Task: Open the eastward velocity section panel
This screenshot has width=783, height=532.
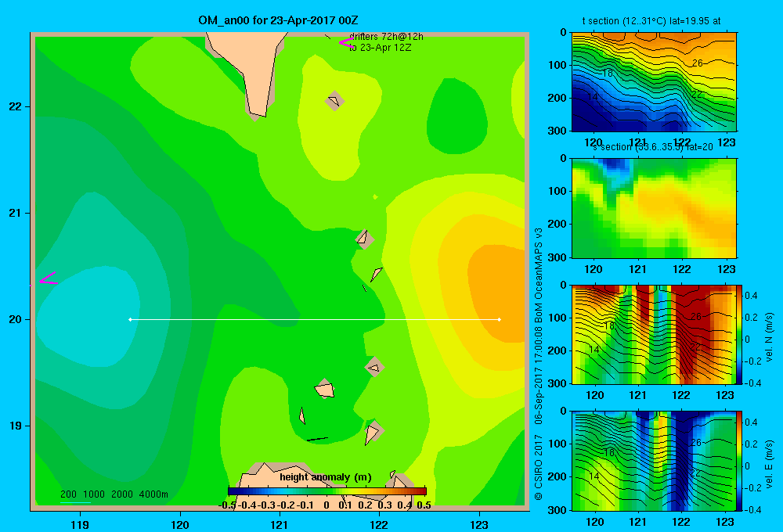Action: tap(654, 461)
